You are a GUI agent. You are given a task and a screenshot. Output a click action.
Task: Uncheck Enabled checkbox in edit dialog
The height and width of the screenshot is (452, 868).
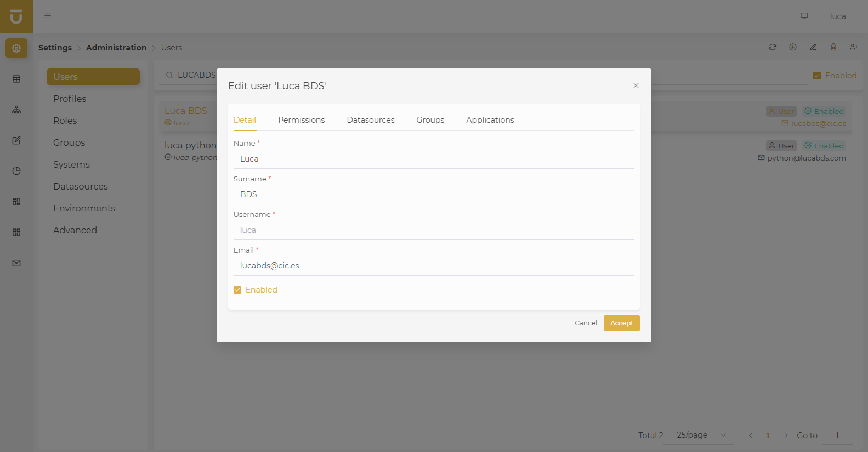click(237, 290)
